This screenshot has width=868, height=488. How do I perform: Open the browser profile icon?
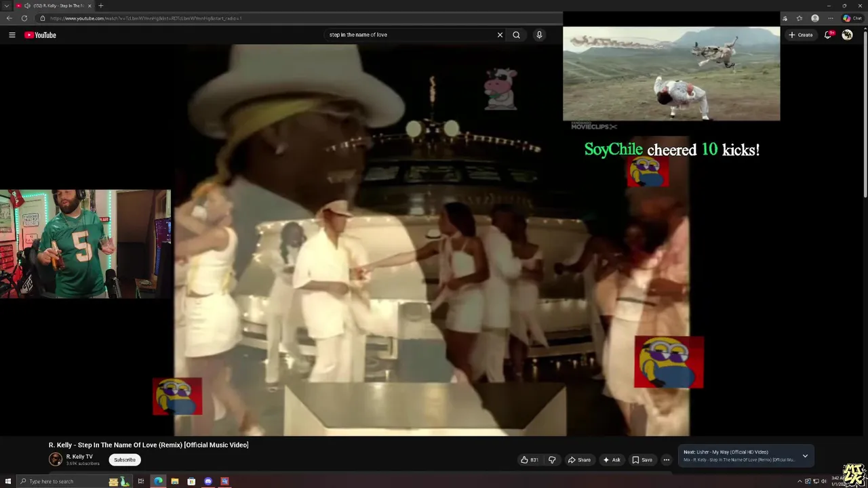(x=815, y=18)
